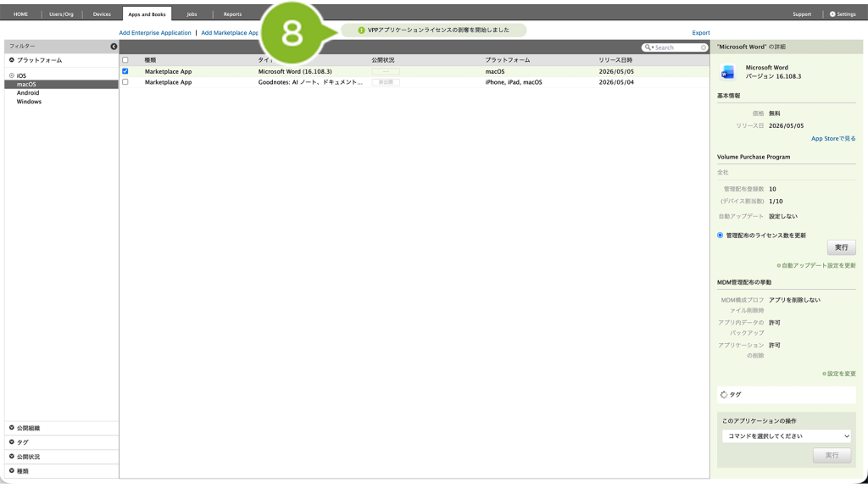Sort by プラットフォーム column header
The width and height of the screenshot is (868, 488).
point(508,60)
